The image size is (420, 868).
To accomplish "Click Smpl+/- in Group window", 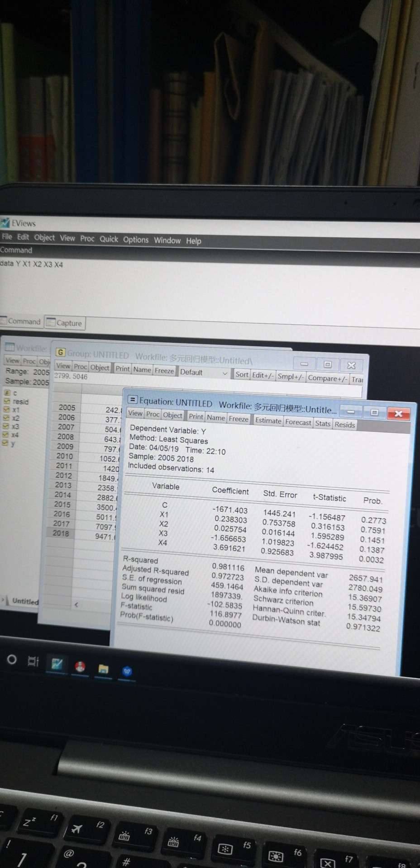I will pos(291,377).
